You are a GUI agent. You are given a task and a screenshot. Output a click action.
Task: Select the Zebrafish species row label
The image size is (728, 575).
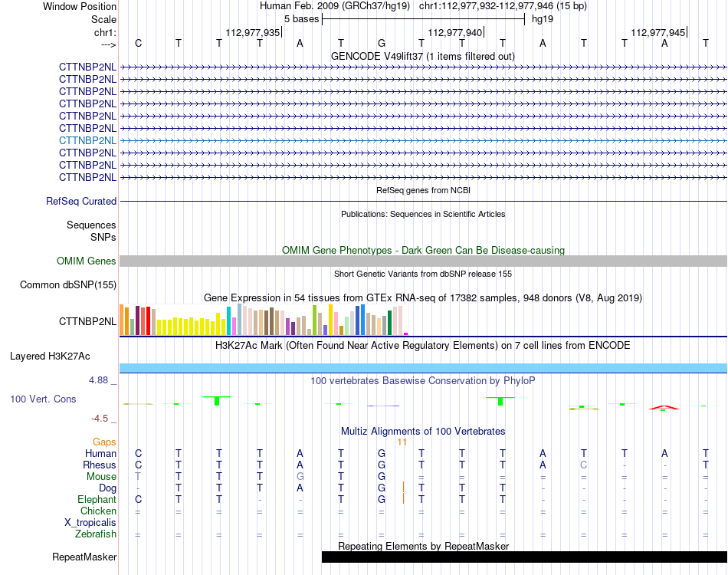[x=96, y=534]
